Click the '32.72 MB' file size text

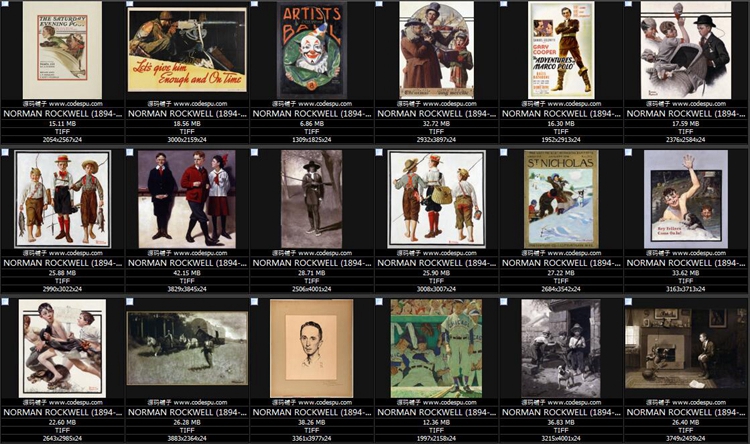pos(436,123)
